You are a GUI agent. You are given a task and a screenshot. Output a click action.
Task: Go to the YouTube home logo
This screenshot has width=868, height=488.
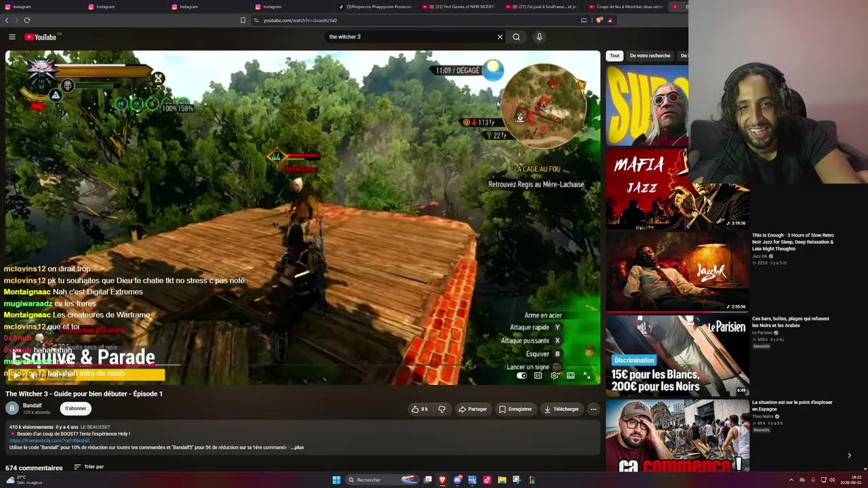(x=41, y=37)
